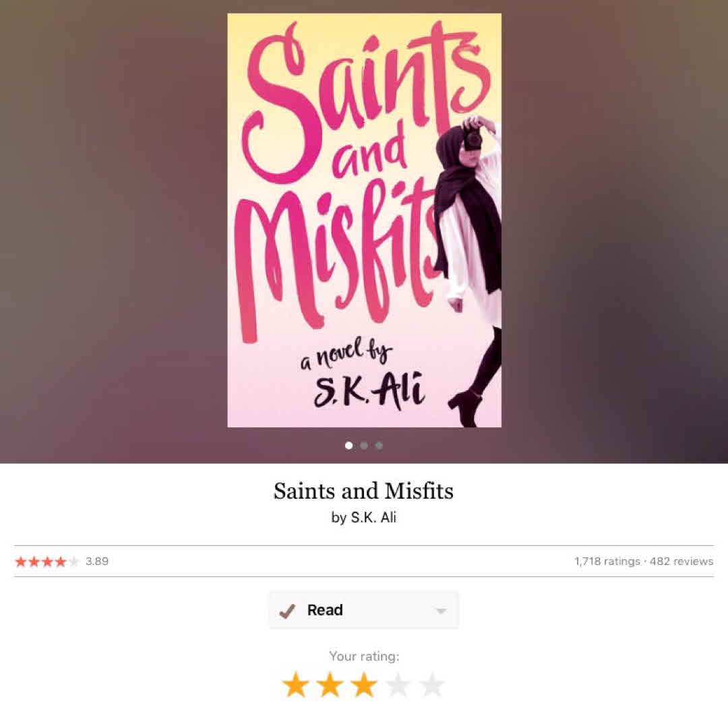
Task: Tap the third gold star in Your rating
Action: click(x=364, y=684)
